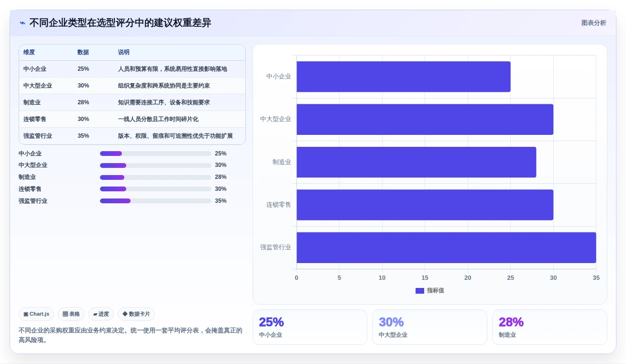Click the description 一线人员分散且工作时间碎片化
This screenshot has height=364, width=626.
pos(158,119)
